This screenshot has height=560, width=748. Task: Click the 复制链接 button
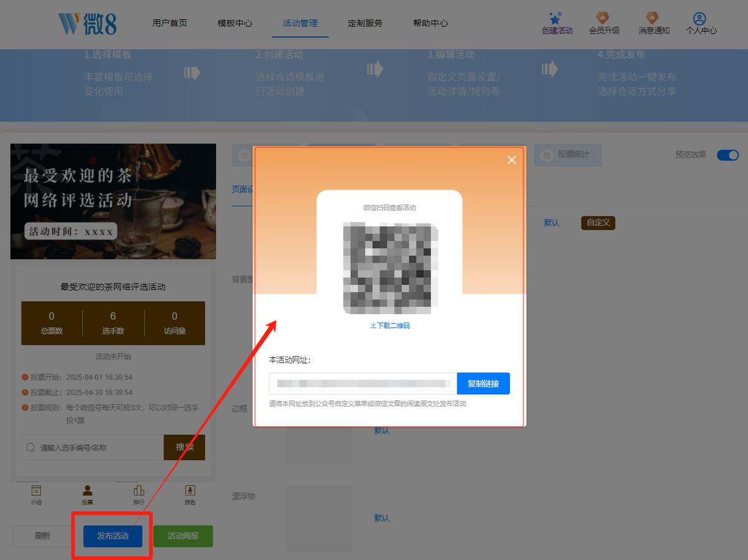[483, 384]
